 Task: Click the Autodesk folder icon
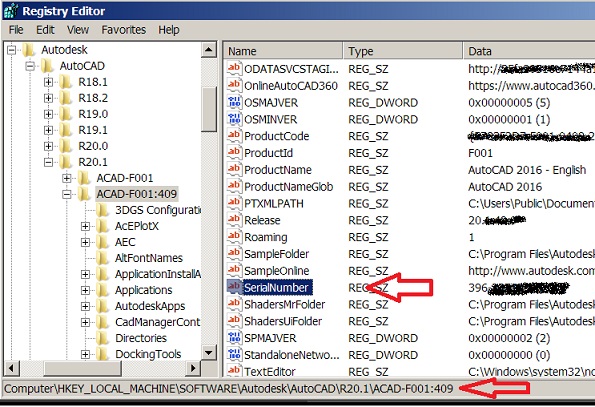pos(28,50)
